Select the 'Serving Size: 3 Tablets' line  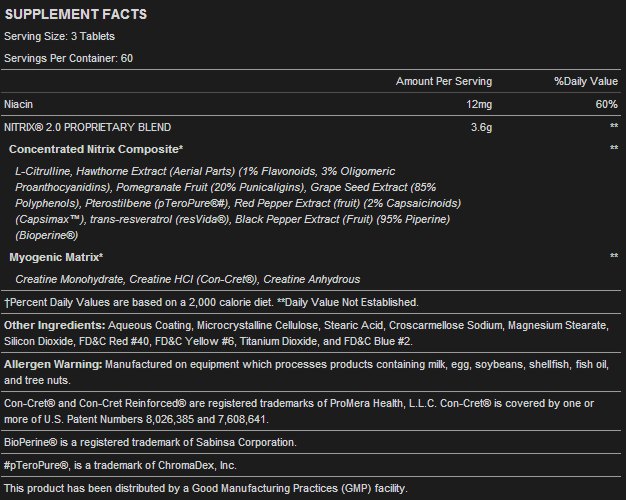pyautogui.click(x=59, y=36)
